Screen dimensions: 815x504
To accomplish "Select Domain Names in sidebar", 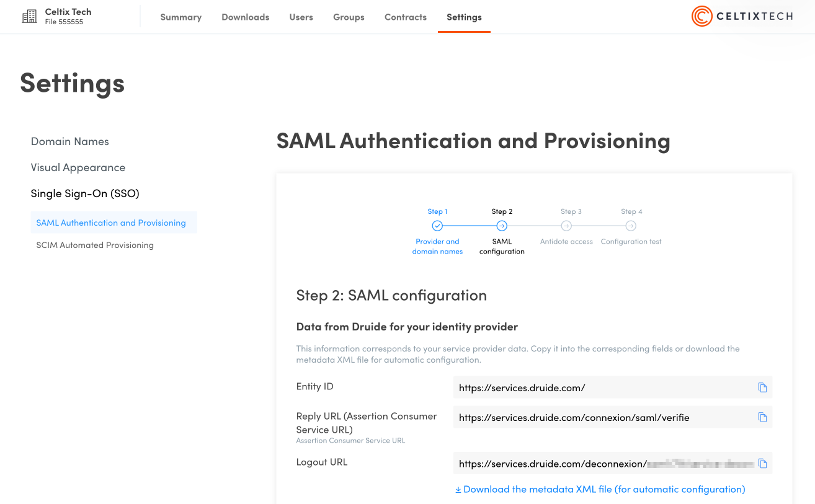I will 69,141.
